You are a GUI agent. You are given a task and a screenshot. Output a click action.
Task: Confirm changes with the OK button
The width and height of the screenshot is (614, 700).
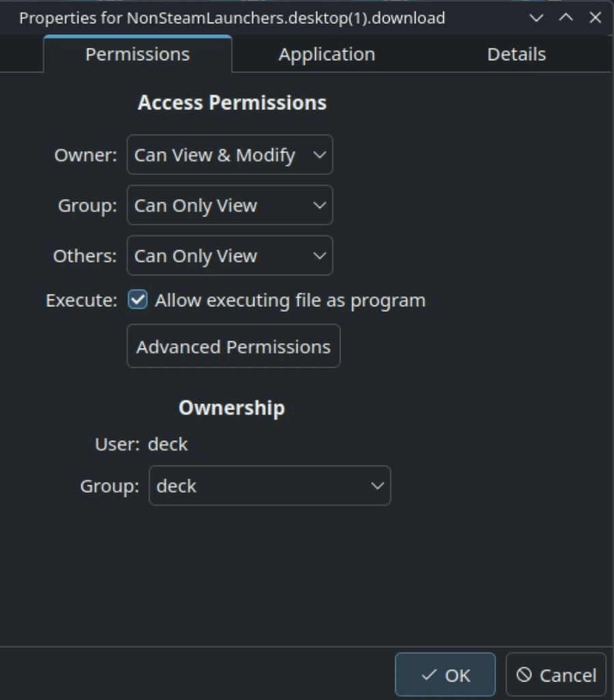(445, 675)
